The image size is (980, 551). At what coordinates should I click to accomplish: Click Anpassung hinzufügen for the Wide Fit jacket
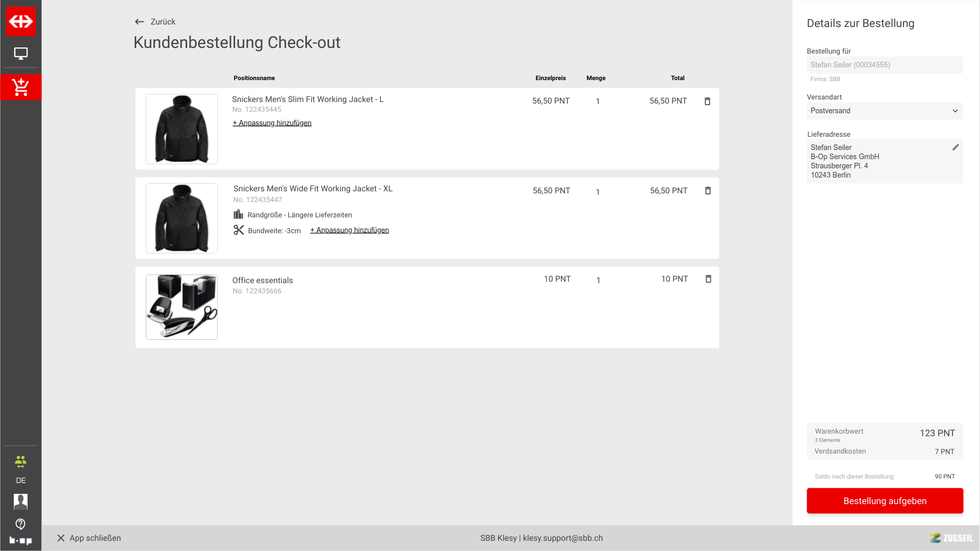coord(349,230)
